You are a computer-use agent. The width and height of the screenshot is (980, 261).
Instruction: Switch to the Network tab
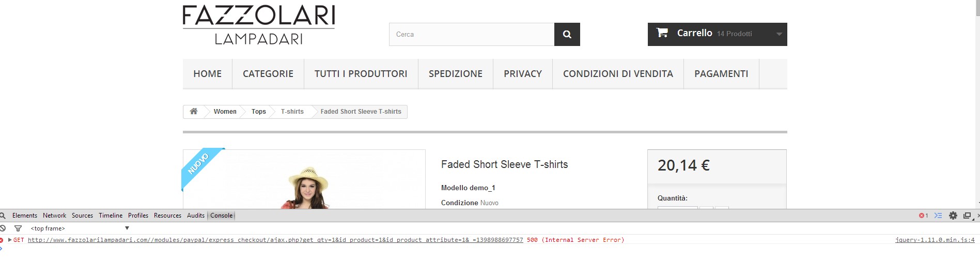54,216
